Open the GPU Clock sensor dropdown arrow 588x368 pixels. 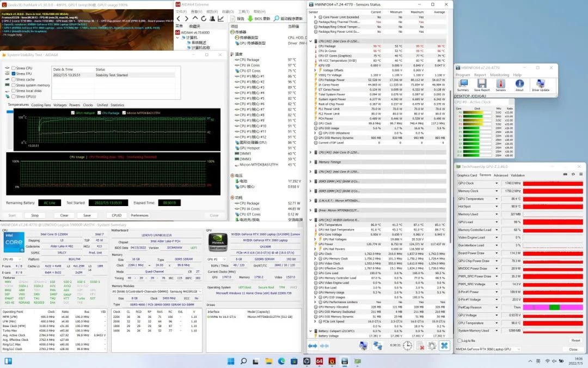point(497,184)
